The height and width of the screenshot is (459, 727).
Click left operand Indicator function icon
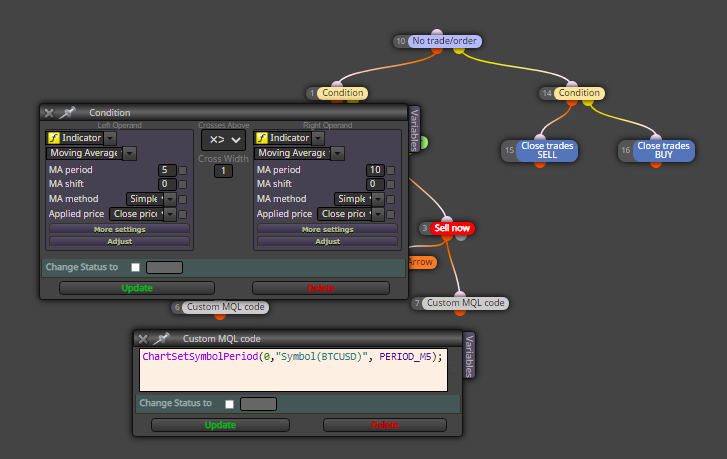(x=54, y=138)
